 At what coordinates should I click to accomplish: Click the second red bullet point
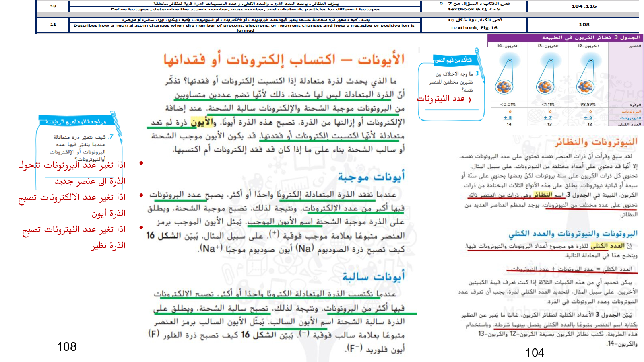pyautogui.click(x=141, y=195)
